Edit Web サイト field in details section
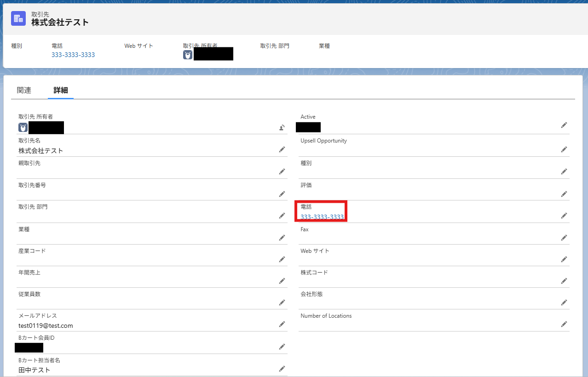Image resolution: width=588 pixels, height=377 pixels. (564, 259)
